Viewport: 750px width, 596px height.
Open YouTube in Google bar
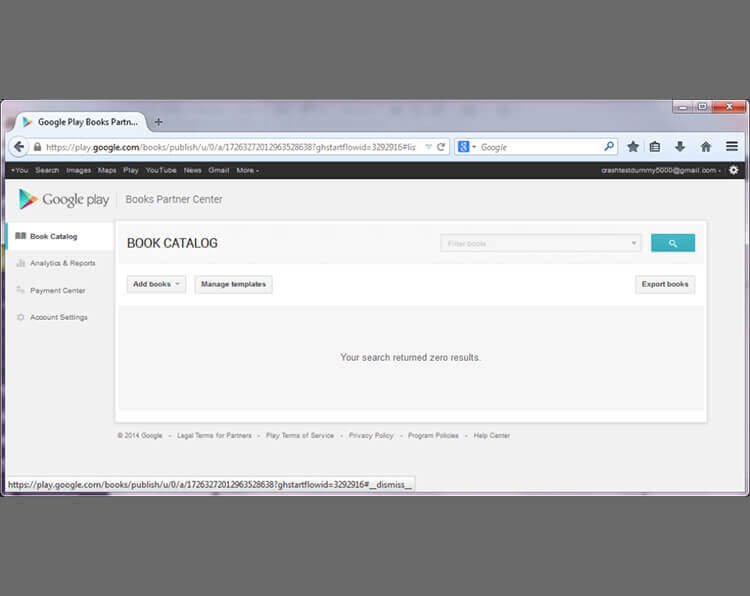pos(161,170)
